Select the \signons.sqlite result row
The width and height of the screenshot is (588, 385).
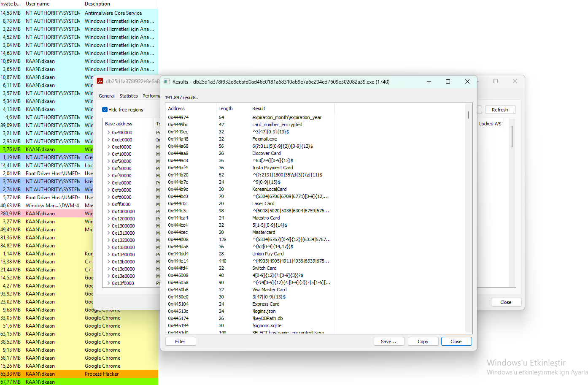tap(249, 325)
